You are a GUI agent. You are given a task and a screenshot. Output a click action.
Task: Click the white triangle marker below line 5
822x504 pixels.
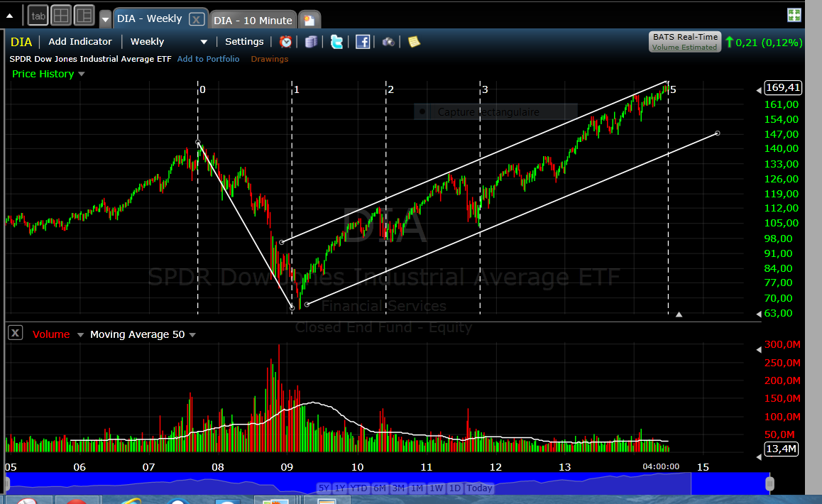(x=679, y=314)
